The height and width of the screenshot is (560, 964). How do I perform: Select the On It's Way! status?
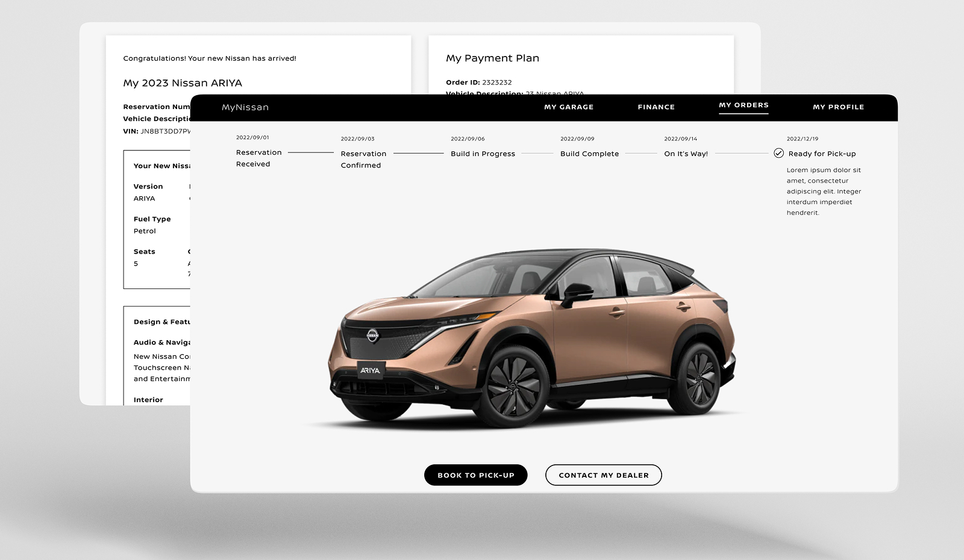pos(686,154)
